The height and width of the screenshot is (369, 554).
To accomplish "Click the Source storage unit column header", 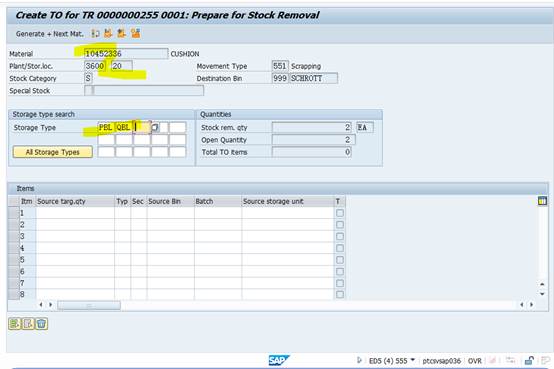I will [288, 201].
